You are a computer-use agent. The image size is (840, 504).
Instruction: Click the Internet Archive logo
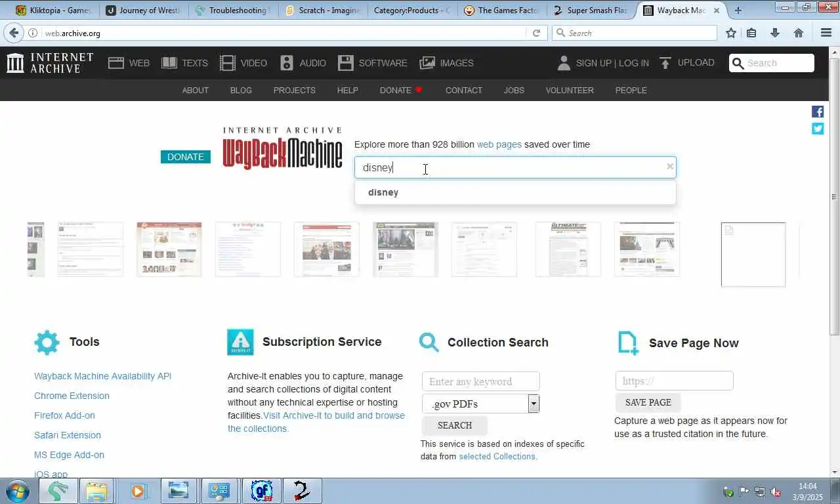pyautogui.click(x=50, y=63)
